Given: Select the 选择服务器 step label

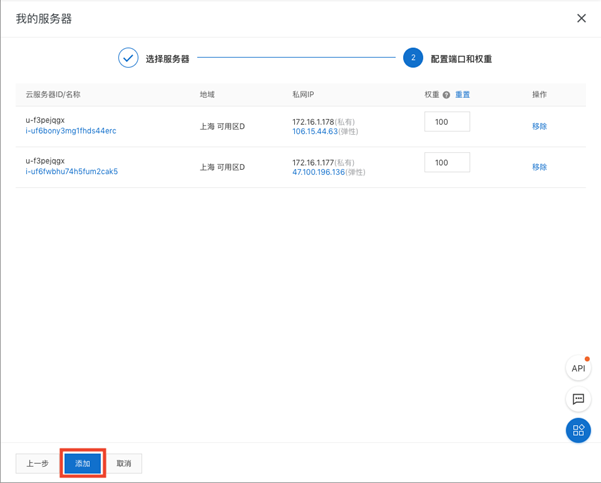Looking at the screenshot, I should pos(167,59).
